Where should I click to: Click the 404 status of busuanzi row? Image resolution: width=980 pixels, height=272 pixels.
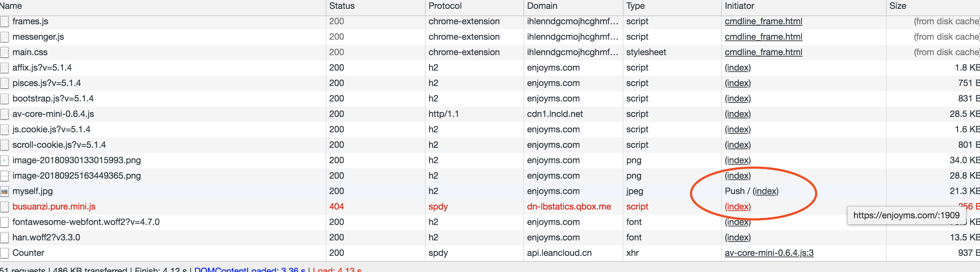[x=336, y=207]
